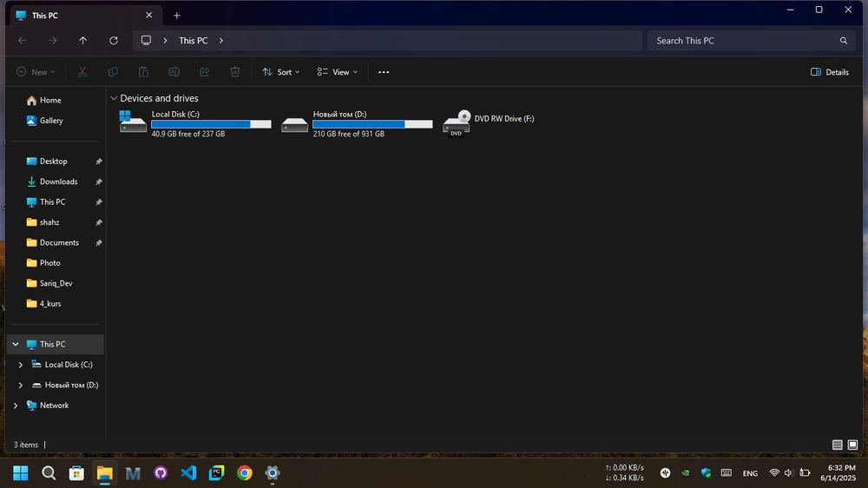
Task: Click the Copy icon in the toolbar
Action: coord(113,72)
